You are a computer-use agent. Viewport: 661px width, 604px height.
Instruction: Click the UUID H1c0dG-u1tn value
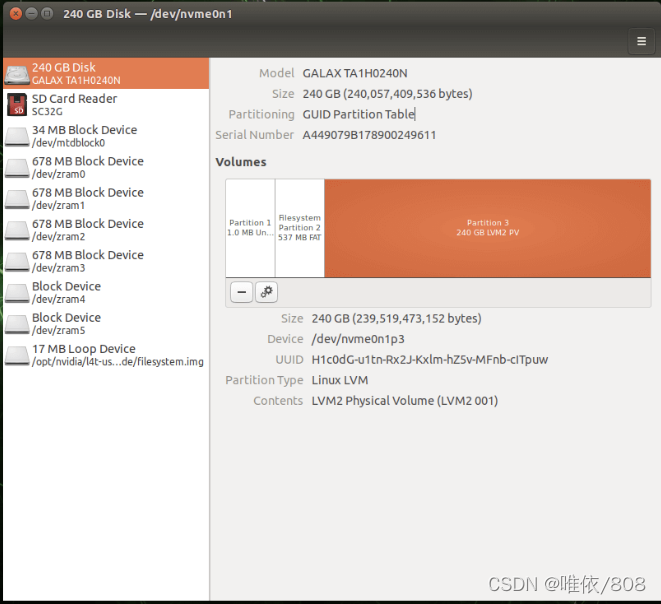(430, 360)
